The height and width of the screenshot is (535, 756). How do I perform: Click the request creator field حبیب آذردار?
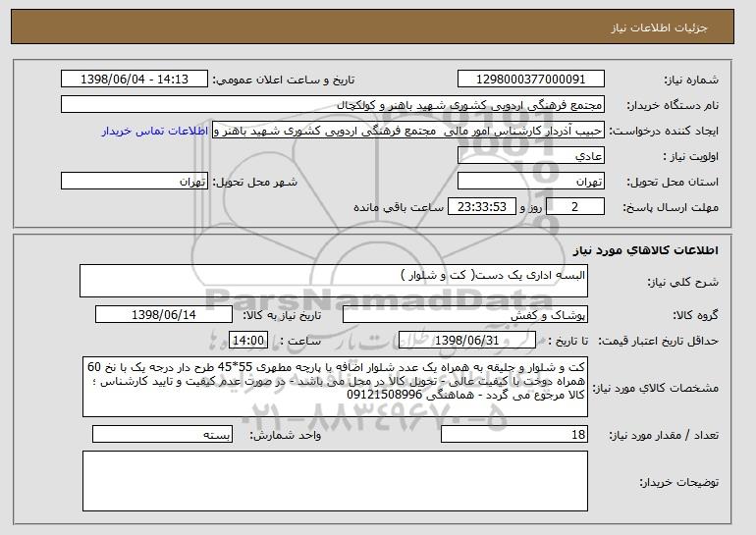coord(408,131)
